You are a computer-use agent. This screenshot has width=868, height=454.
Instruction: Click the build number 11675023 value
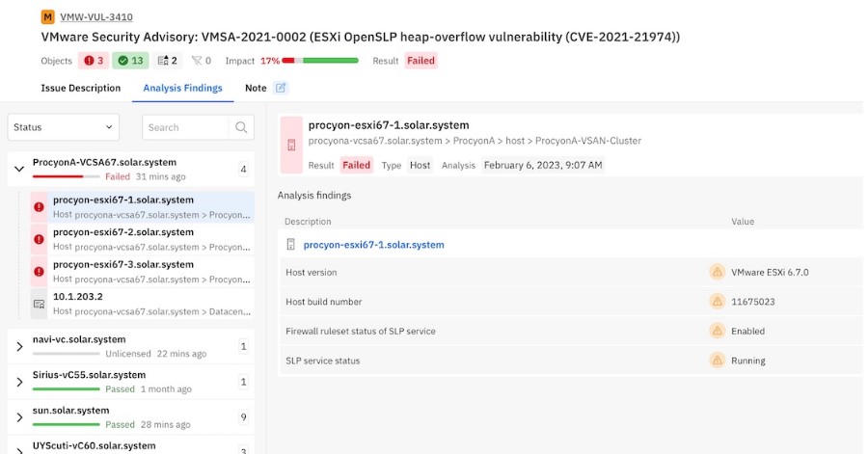[753, 302]
